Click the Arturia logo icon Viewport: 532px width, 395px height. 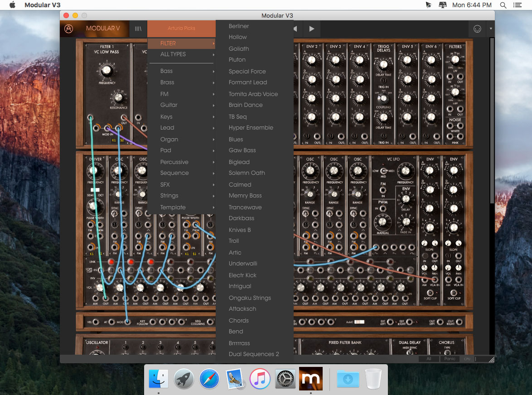tap(68, 29)
